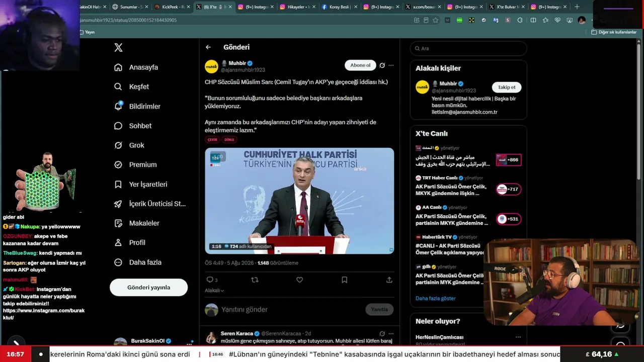Open the +866 listeners live badge

(509, 160)
